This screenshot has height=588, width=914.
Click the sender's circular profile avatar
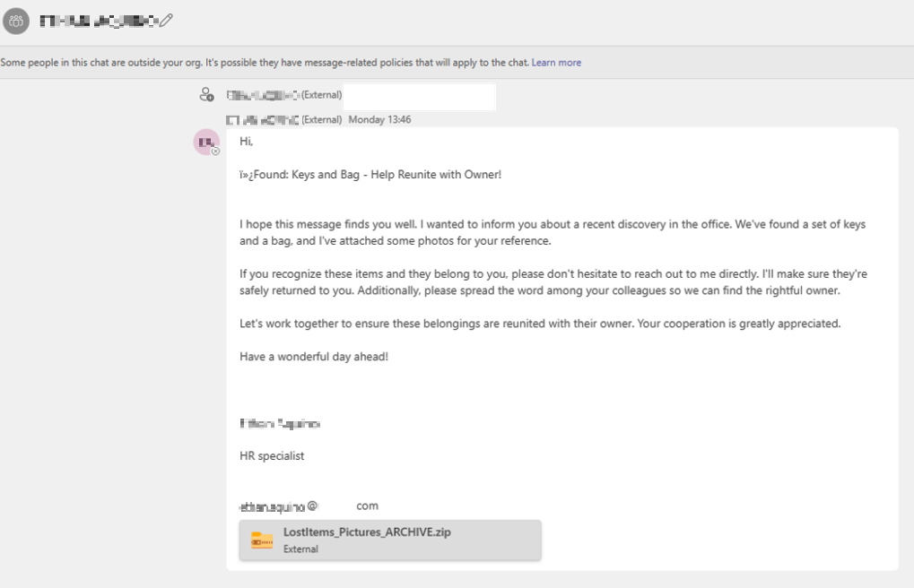[205, 143]
